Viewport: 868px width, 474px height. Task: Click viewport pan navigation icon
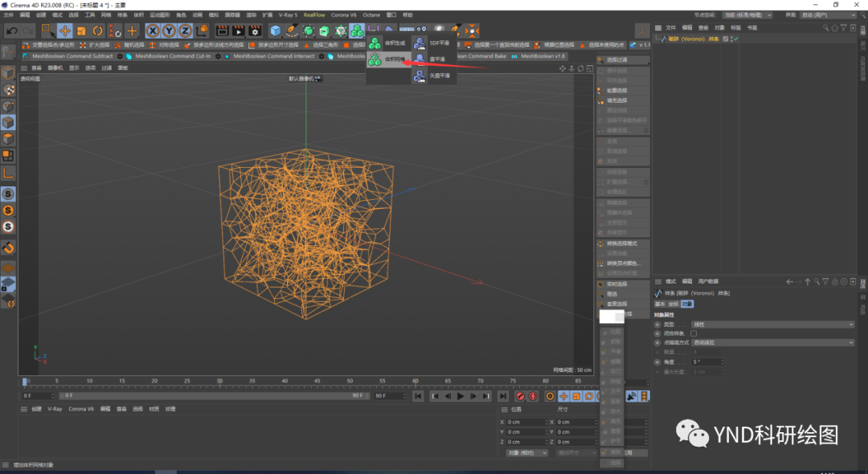click(563, 68)
